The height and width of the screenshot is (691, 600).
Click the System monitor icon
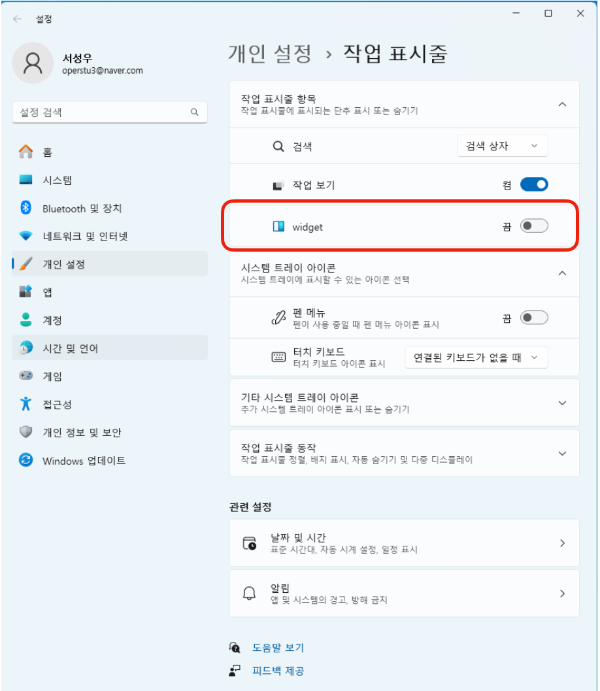26,179
